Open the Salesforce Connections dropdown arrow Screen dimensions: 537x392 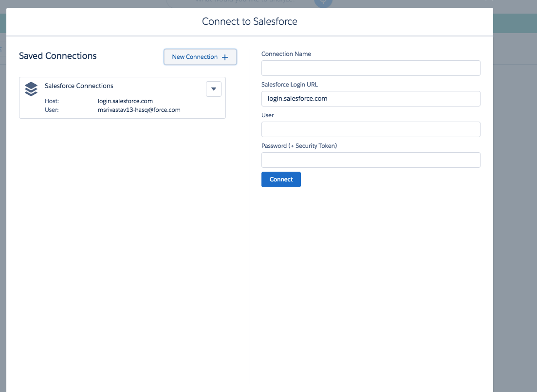pos(214,89)
